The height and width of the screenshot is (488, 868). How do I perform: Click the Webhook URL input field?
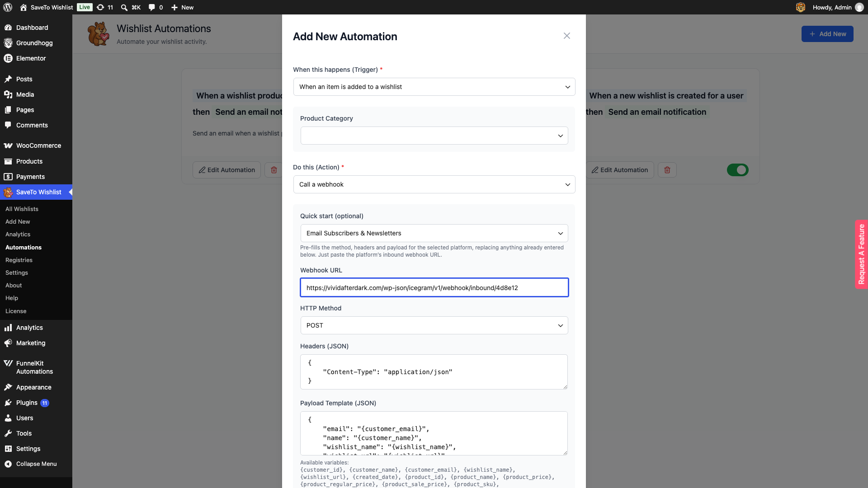point(434,287)
